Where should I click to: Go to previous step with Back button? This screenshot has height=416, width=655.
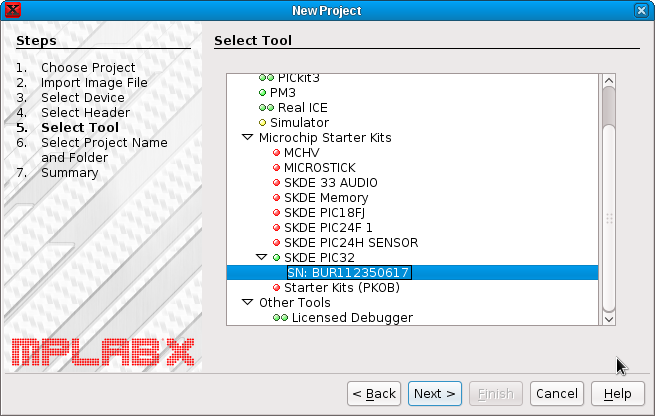374,393
